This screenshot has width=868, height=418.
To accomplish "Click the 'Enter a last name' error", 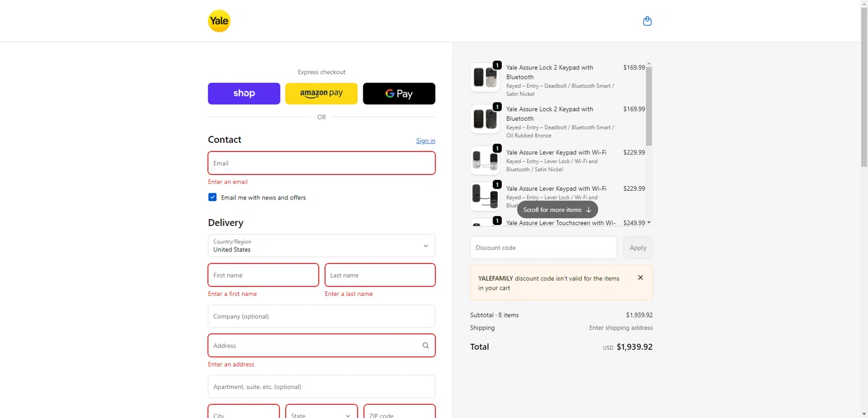I will click(348, 294).
